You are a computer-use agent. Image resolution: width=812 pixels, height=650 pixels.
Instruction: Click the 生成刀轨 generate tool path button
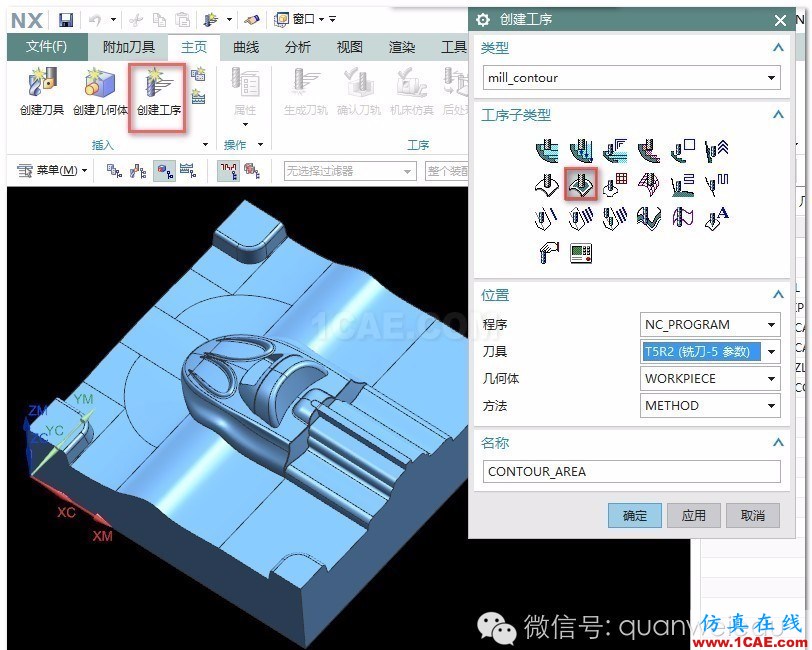pos(305,92)
